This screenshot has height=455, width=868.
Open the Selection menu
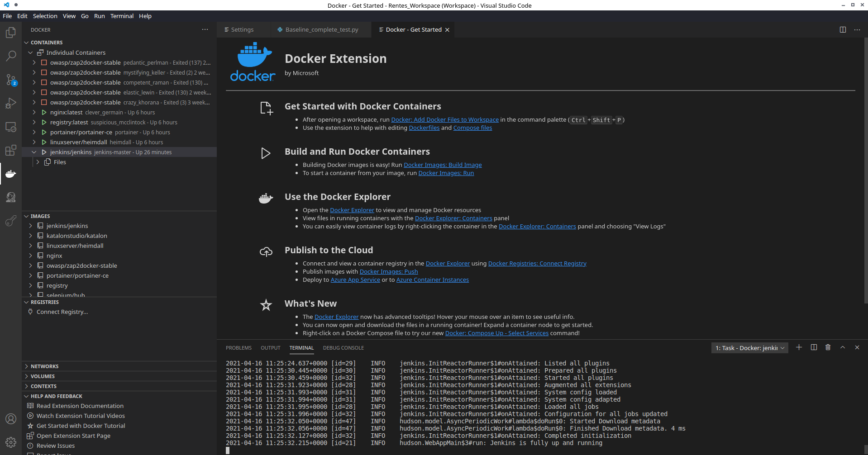tap(45, 16)
